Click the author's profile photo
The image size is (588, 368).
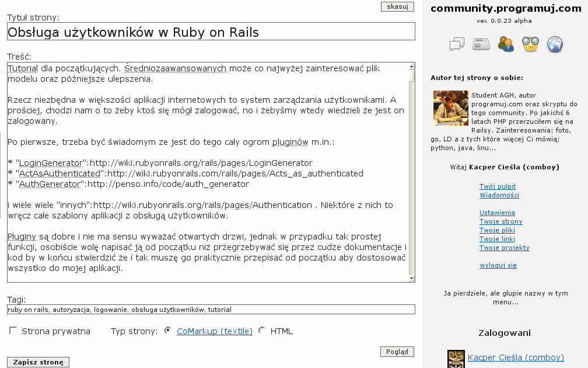(451, 107)
